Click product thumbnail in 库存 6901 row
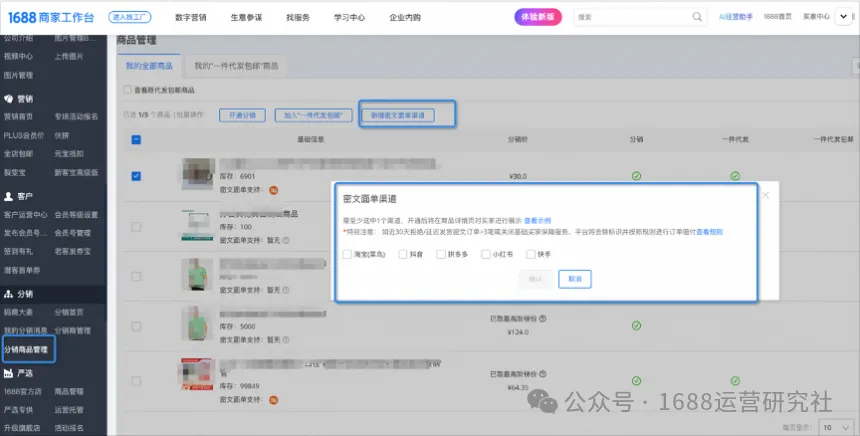Screen dimensions: 860x436 coord(198,174)
